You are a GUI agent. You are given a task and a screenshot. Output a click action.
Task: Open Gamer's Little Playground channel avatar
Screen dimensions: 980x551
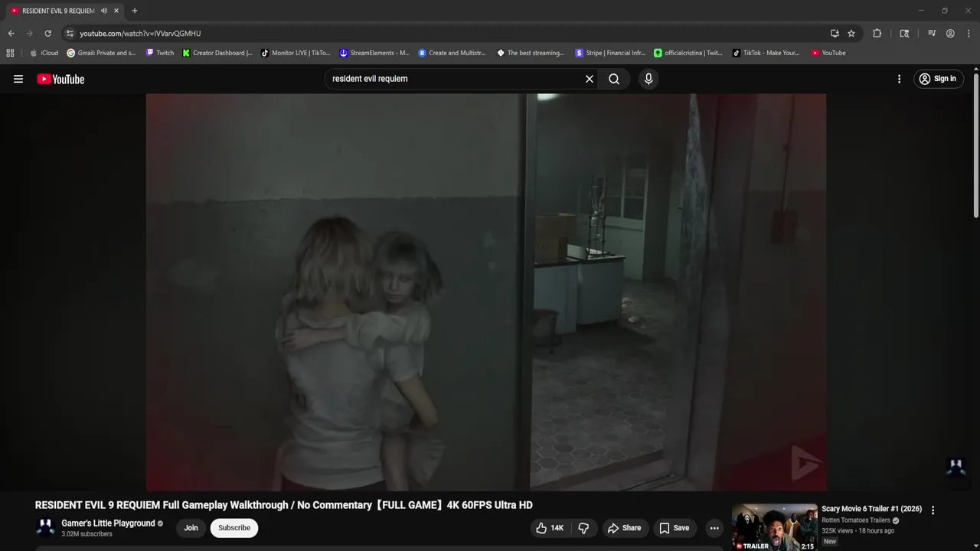45,528
